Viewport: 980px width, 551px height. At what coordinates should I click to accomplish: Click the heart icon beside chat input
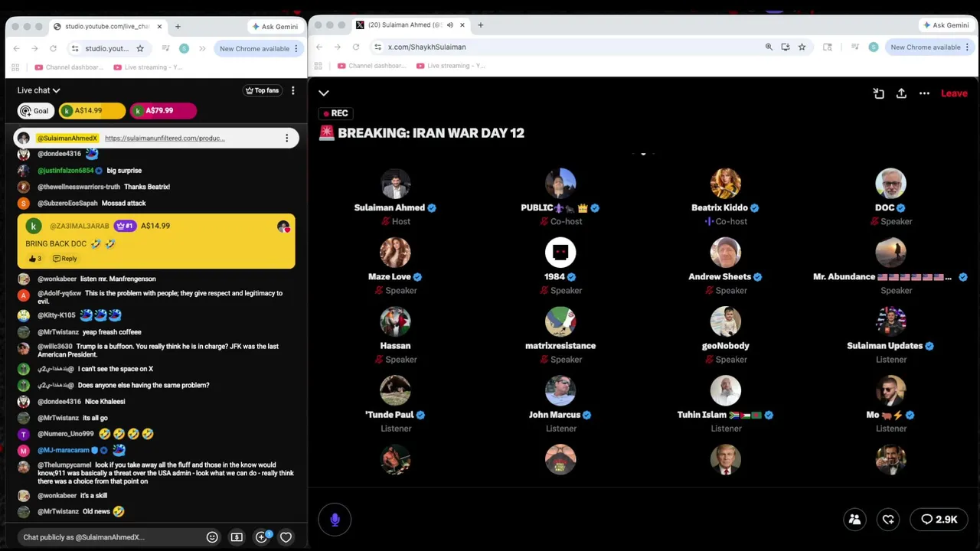(286, 537)
